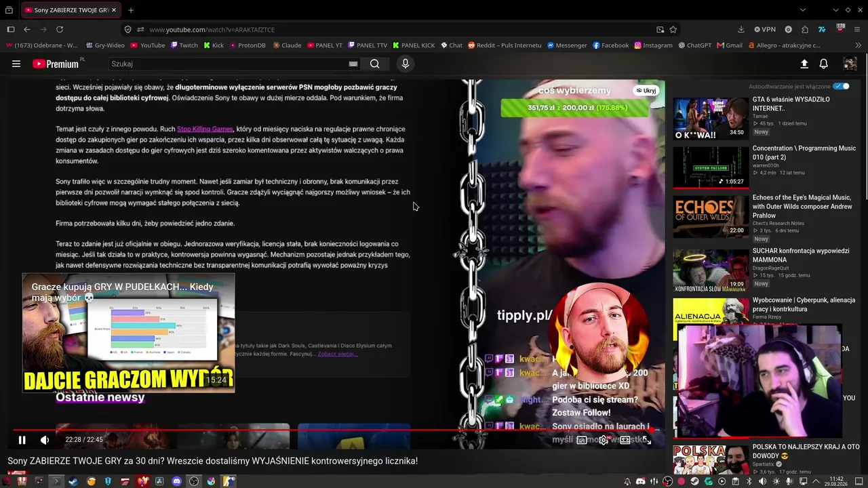This screenshot has width=868, height=488.
Task: Focus the Szukaj search field
Action: pyautogui.click(x=228, y=64)
